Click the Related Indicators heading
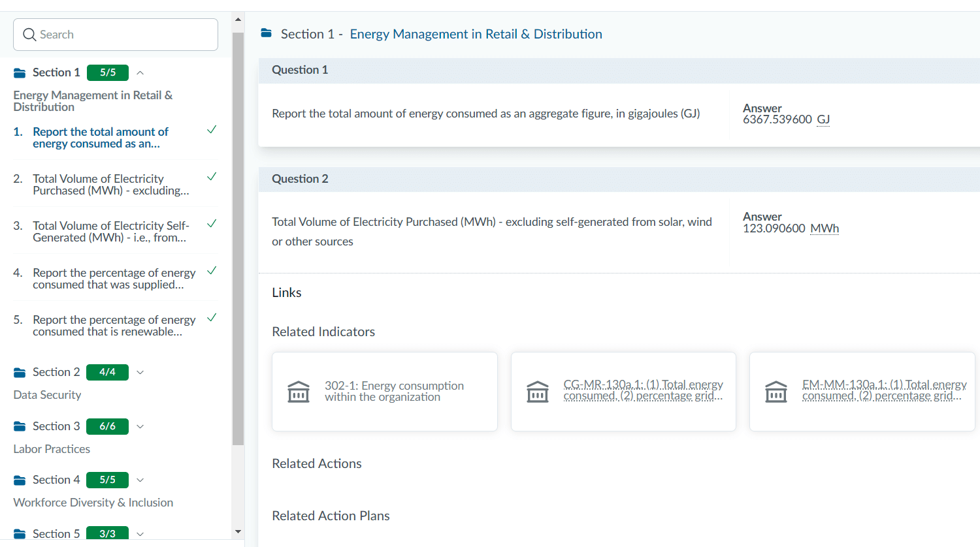980x547 pixels. click(323, 332)
